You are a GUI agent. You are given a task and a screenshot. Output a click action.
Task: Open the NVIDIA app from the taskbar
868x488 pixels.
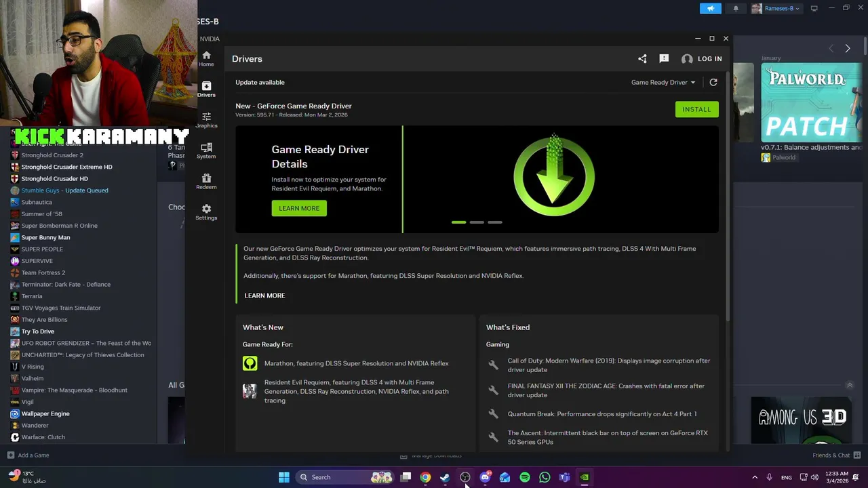(585, 477)
